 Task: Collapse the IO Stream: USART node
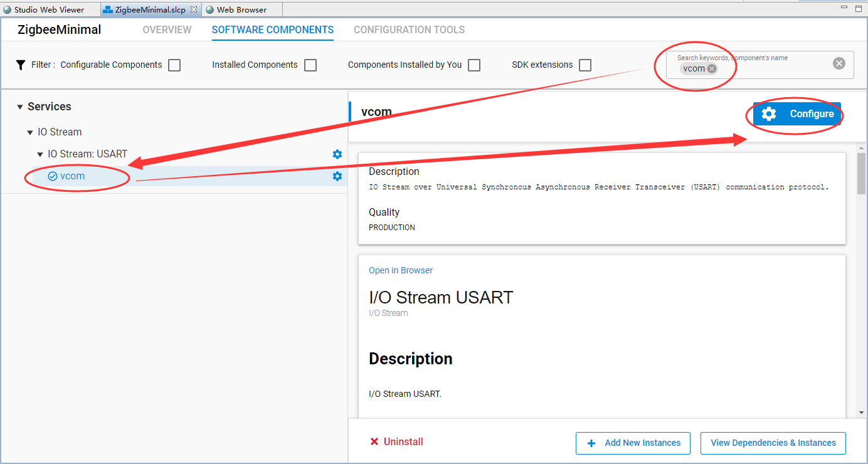(40, 154)
